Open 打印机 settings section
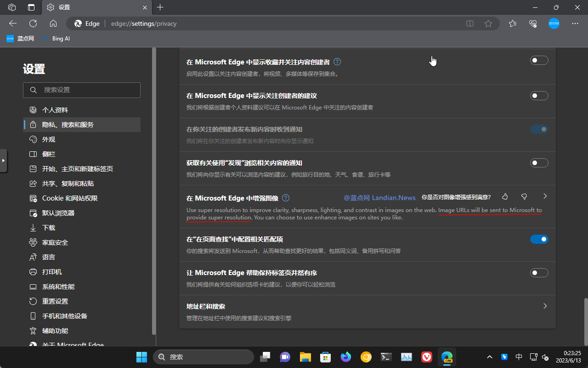Image resolution: width=588 pixels, height=368 pixels. [x=82, y=272]
